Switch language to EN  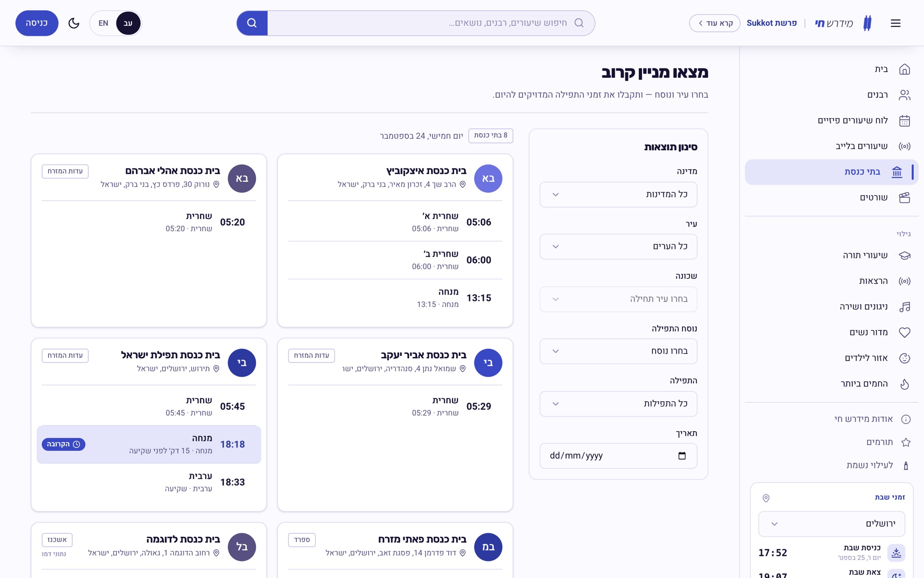click(x=103, y=23)
